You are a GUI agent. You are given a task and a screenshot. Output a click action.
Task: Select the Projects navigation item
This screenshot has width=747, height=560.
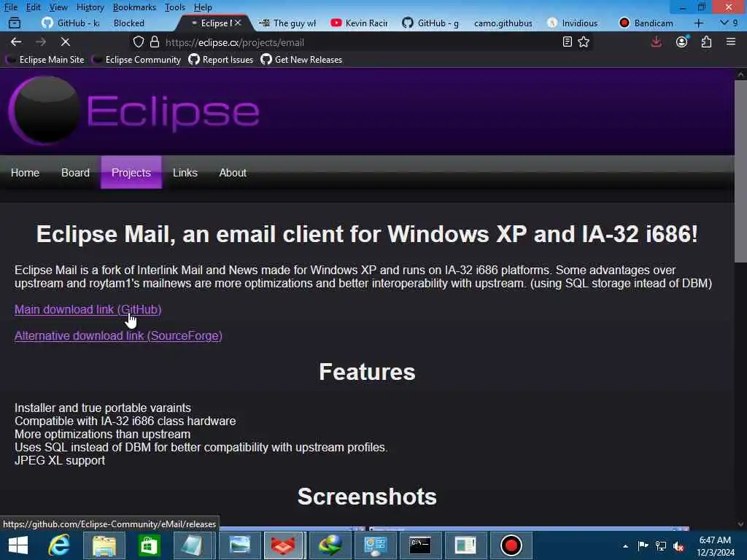[x=131, y=172]
